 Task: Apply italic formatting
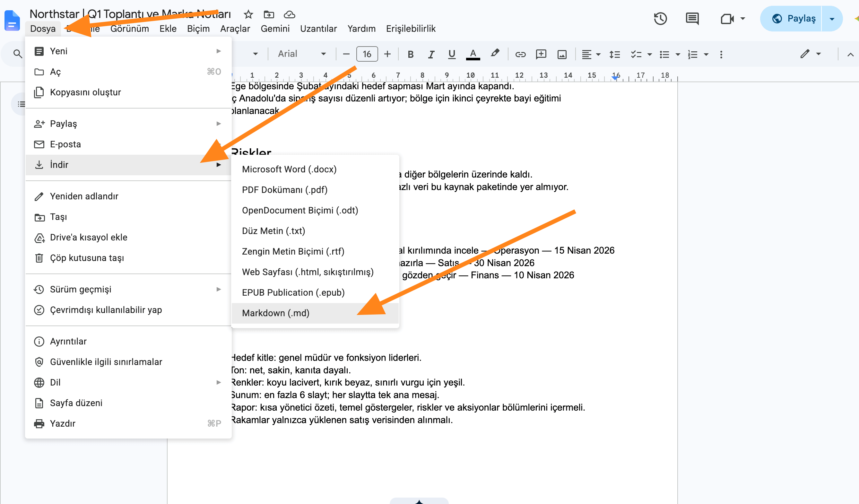click(431, 54)
